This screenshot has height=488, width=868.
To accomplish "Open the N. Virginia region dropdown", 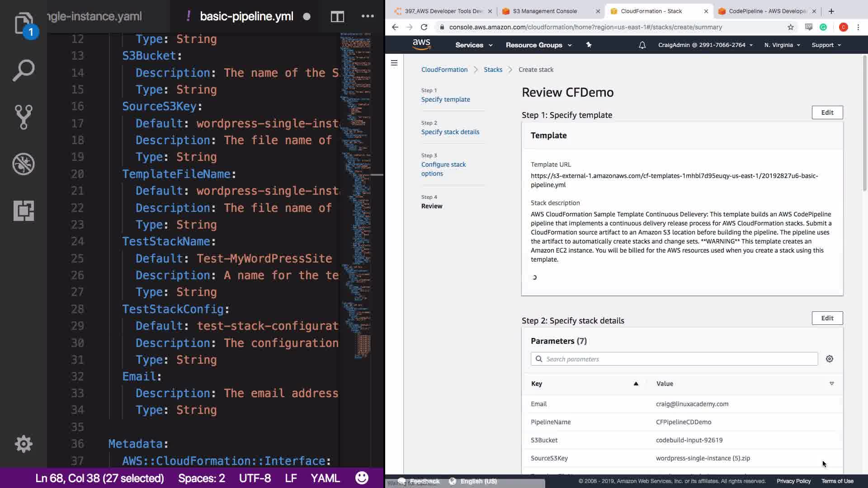I will tap(782, 45).
